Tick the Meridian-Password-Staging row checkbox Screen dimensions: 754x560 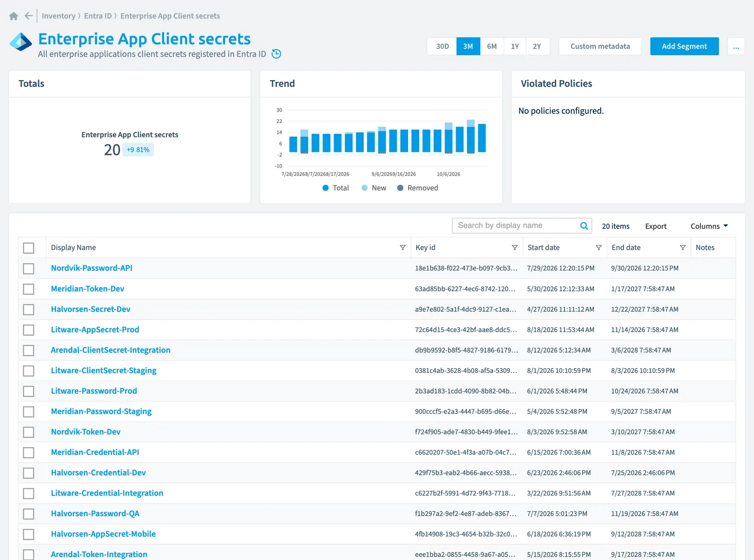pos(29,412)
